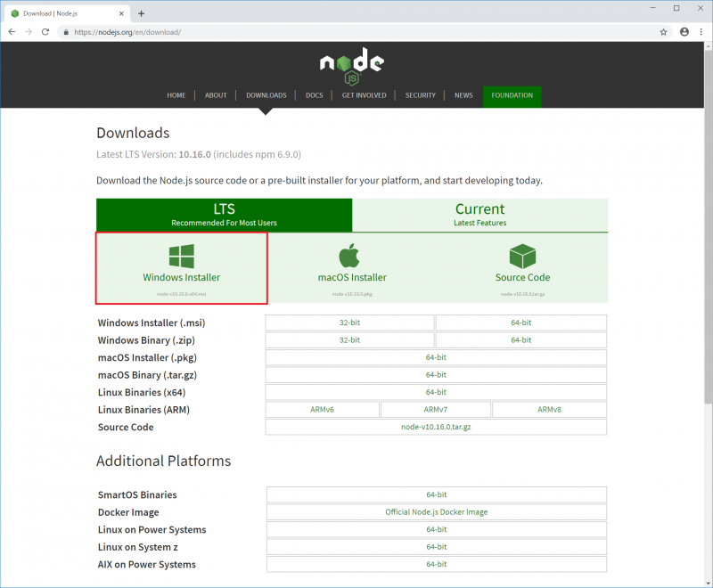Select the LTS Recommended For Most Users tab
This screenshot has height=588, width=713.
point(225,215)
